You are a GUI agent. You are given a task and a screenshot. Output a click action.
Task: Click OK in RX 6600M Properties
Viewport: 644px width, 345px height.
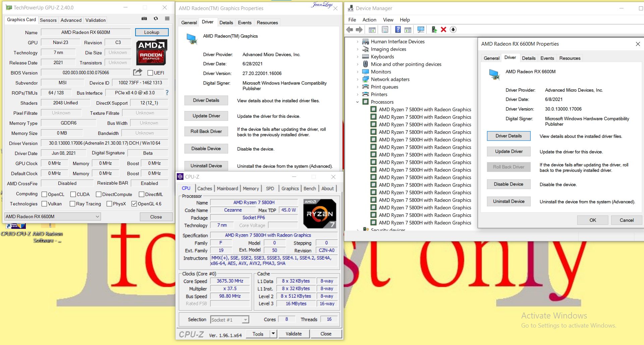point(593,220)
